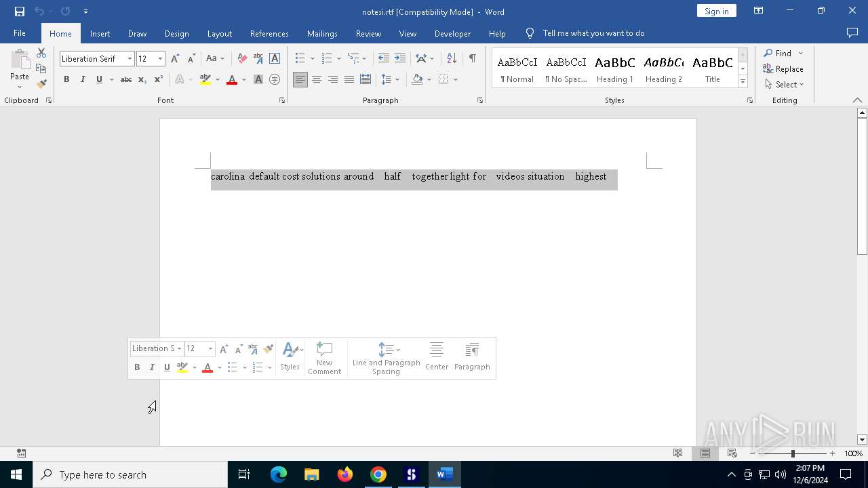Sort the selected text alphabetically
868x488 pixels.
[452, 59]
